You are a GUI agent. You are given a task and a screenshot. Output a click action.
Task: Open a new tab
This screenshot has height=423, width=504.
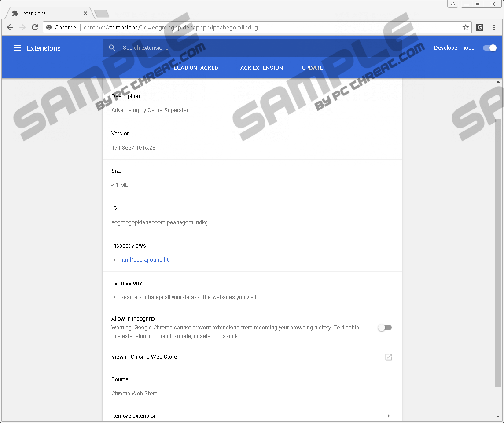pyautogui.click(x=102, y=14)
